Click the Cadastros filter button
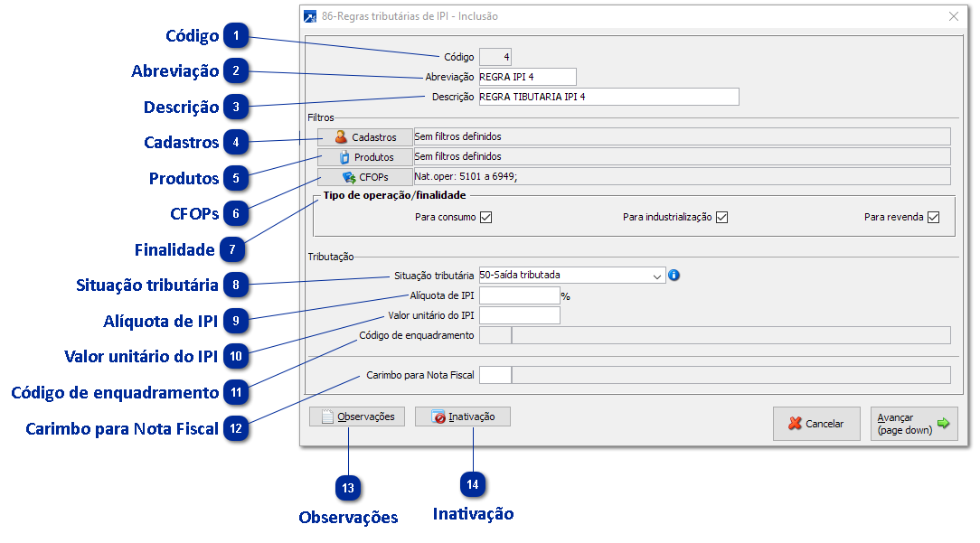This screenshot has width=980, height=543. [x=365, y=136]
